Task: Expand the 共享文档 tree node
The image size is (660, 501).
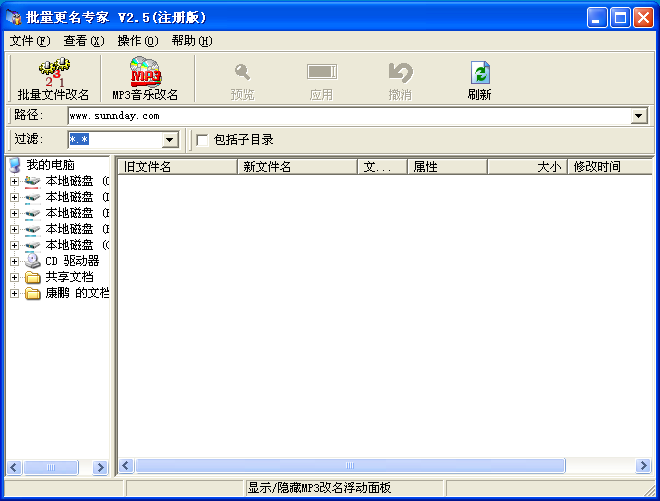Action: point(14,277)
